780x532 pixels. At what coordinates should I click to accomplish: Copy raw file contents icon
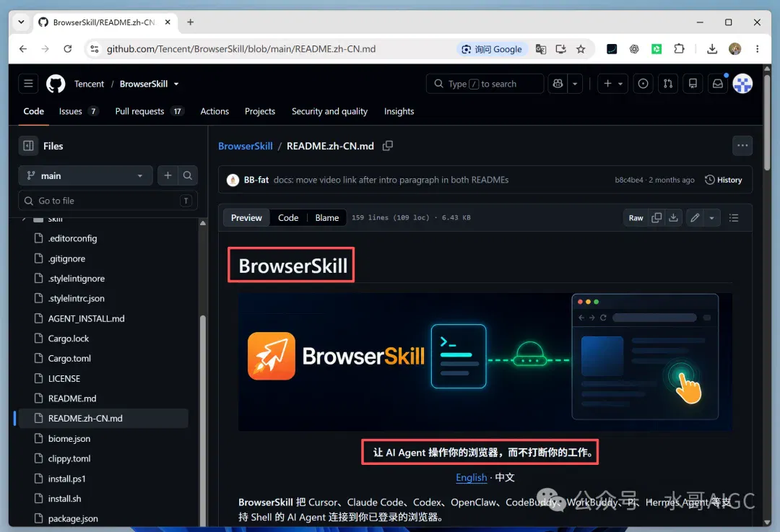(656, 218)
